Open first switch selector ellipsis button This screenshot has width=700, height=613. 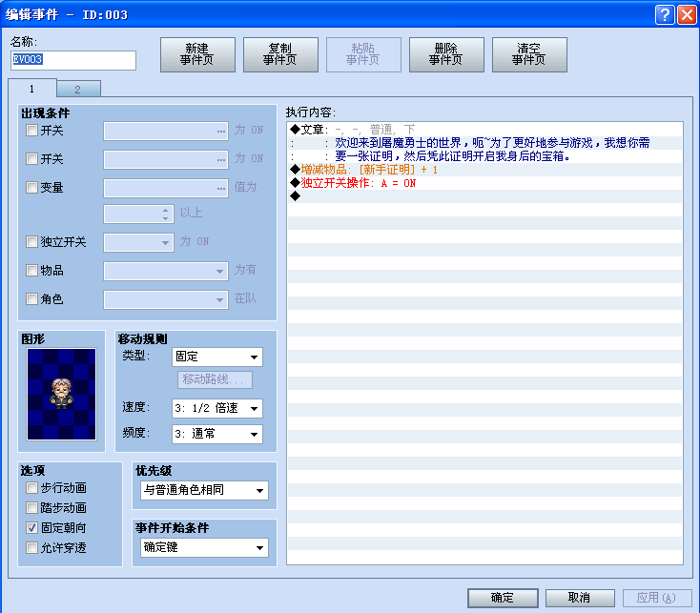point(221,132)
